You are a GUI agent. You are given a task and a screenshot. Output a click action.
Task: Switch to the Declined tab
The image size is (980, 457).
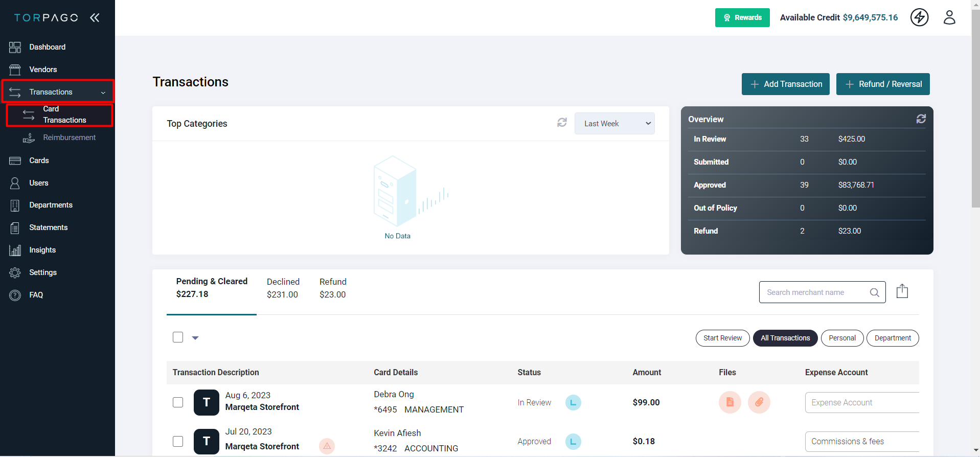pyautogui.click(x=283, y=288)
